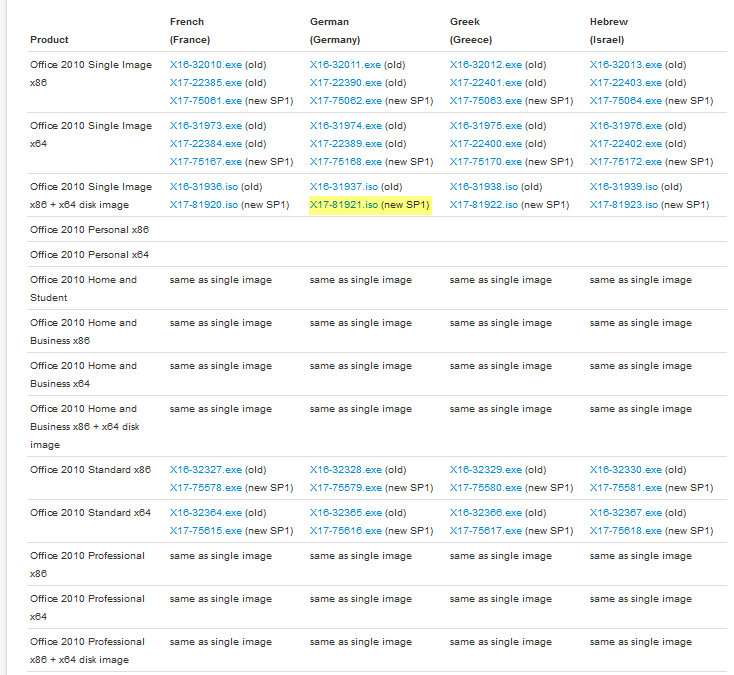Click the X16-32328.exe link

(345, 470)
